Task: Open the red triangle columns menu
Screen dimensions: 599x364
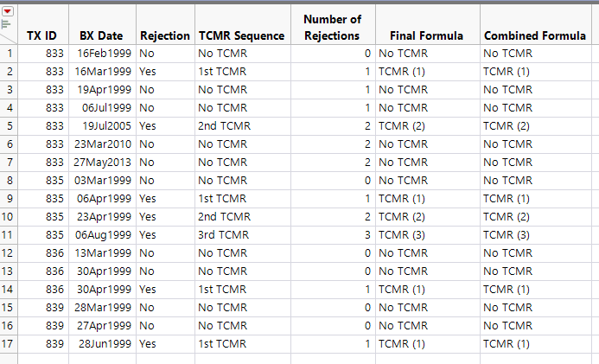Action: [8, 10]
